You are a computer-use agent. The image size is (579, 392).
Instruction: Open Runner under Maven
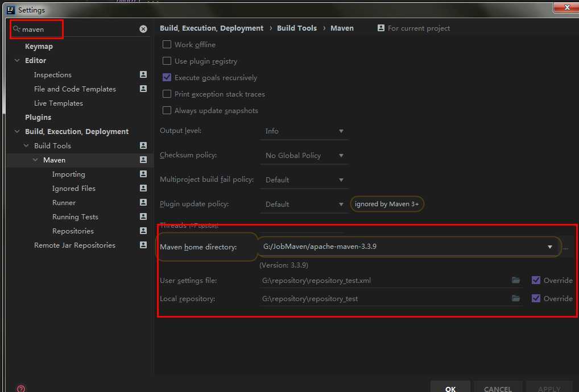tap(64, 202)
